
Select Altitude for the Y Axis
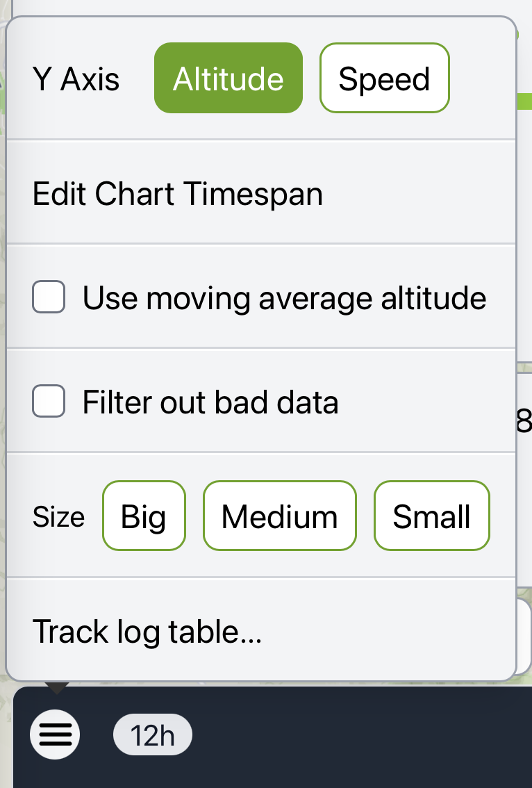tap(228, 79)
